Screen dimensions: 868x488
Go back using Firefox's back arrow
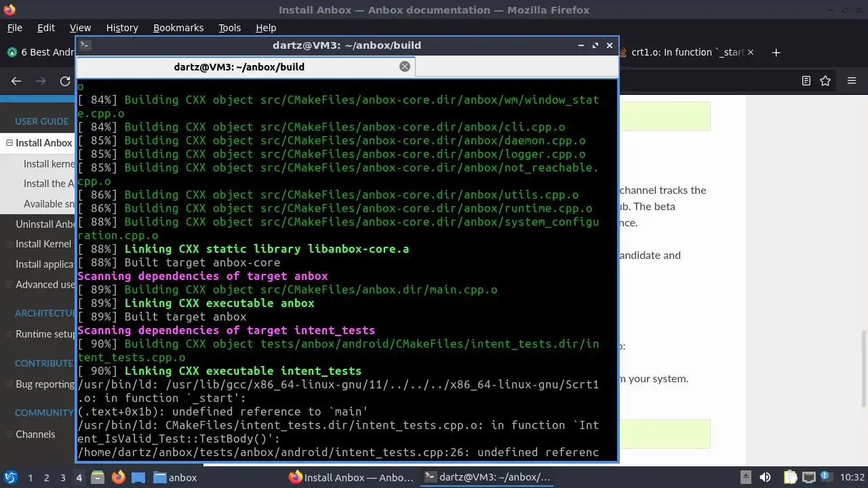(x=16, y=81)
